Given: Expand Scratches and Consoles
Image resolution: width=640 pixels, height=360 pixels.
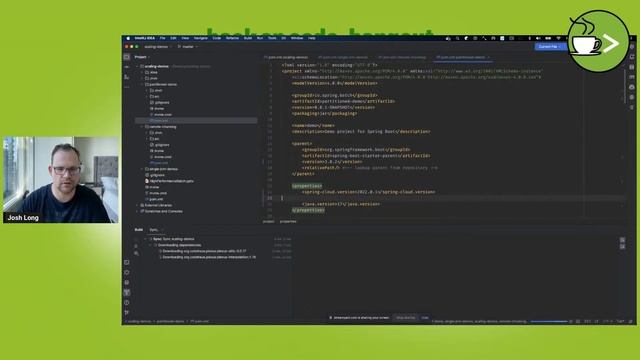Looking at the screenshot, I should (138, 211).
